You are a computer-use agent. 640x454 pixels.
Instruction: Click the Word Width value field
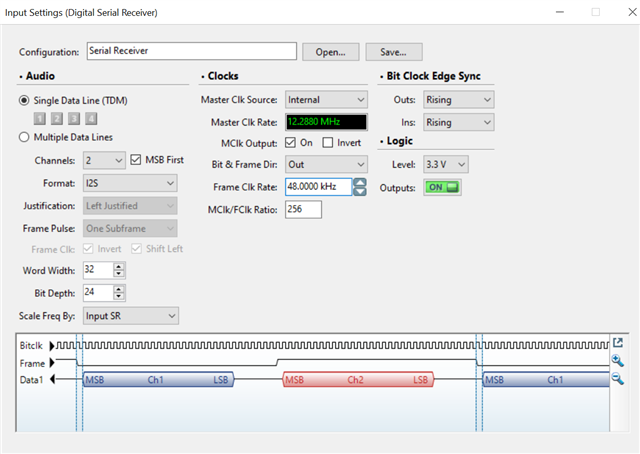point(98,270)
